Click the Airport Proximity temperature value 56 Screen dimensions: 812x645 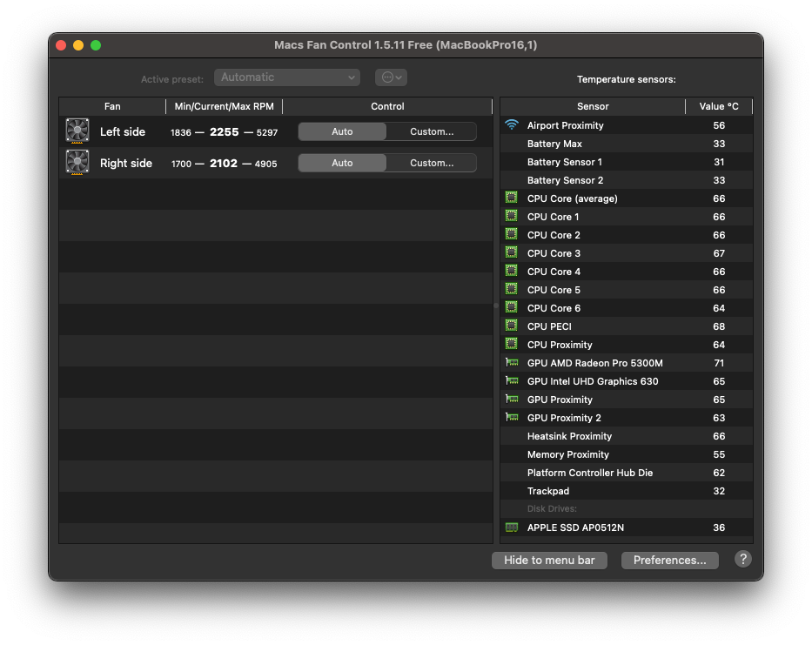click(x=719, y=125)
